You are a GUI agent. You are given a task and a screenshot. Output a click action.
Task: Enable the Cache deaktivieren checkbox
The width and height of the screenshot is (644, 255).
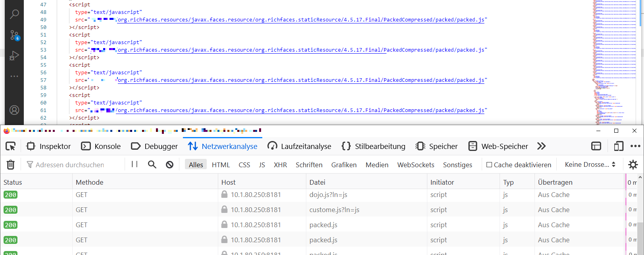(x=489, y=165)
